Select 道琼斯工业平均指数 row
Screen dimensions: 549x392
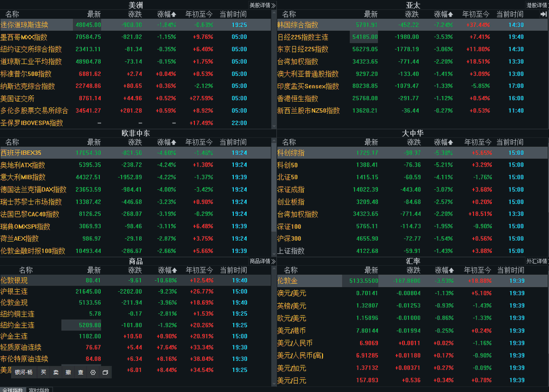pyautogui.click(x=135, y=61)
